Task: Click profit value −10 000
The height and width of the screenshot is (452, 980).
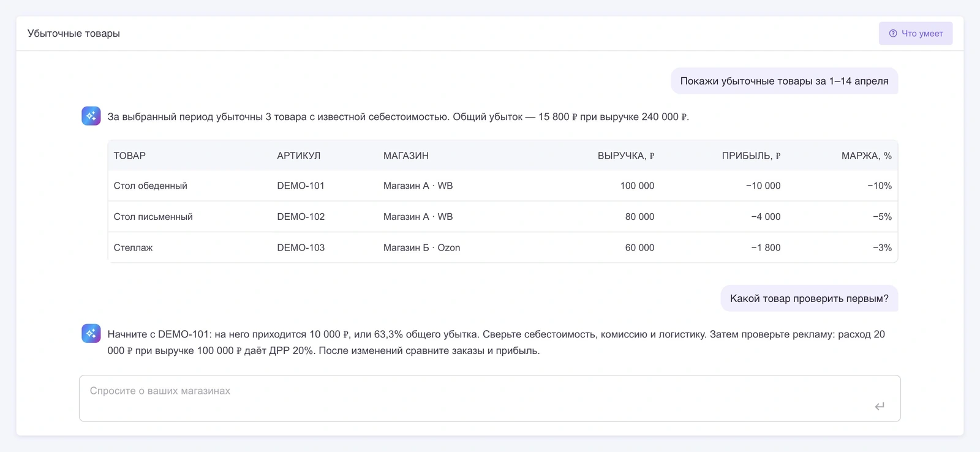Action: 763,186
